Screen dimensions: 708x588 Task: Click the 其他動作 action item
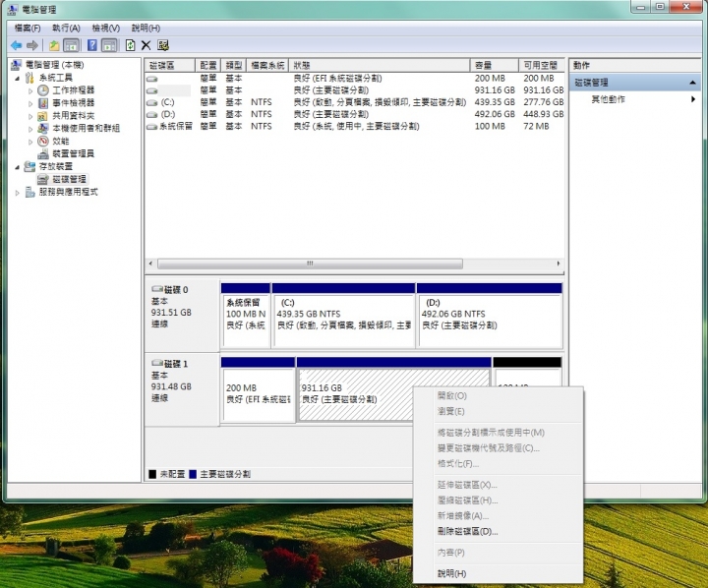pos(609,99)
